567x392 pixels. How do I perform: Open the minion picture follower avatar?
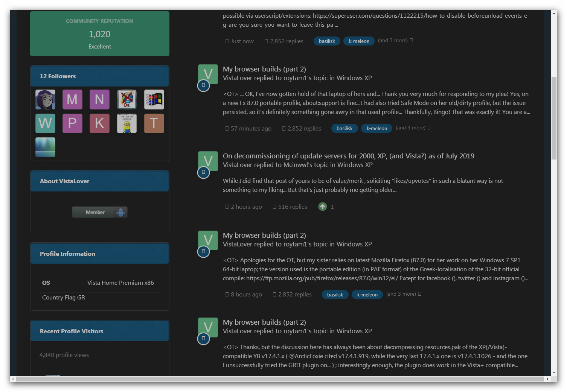pos(127,123)
